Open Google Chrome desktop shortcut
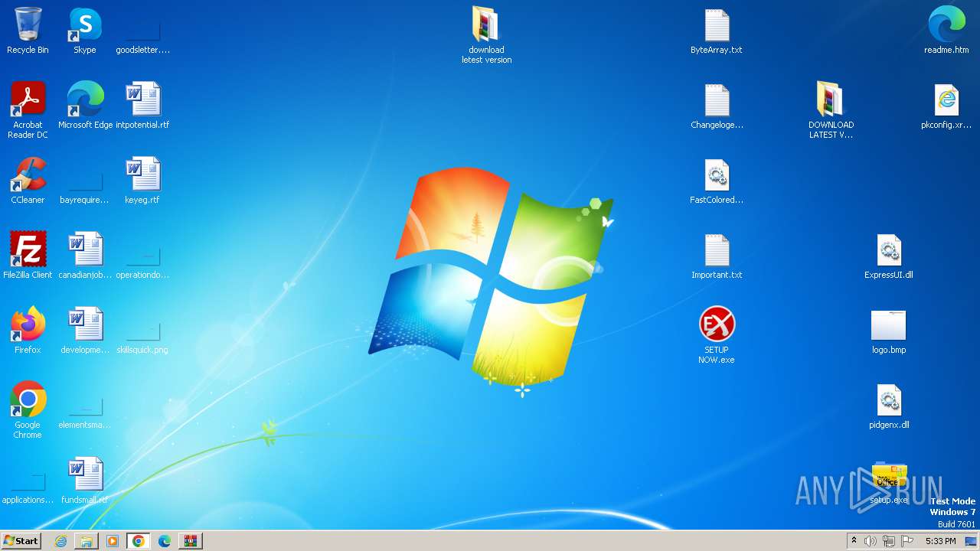 click(28, 409)
